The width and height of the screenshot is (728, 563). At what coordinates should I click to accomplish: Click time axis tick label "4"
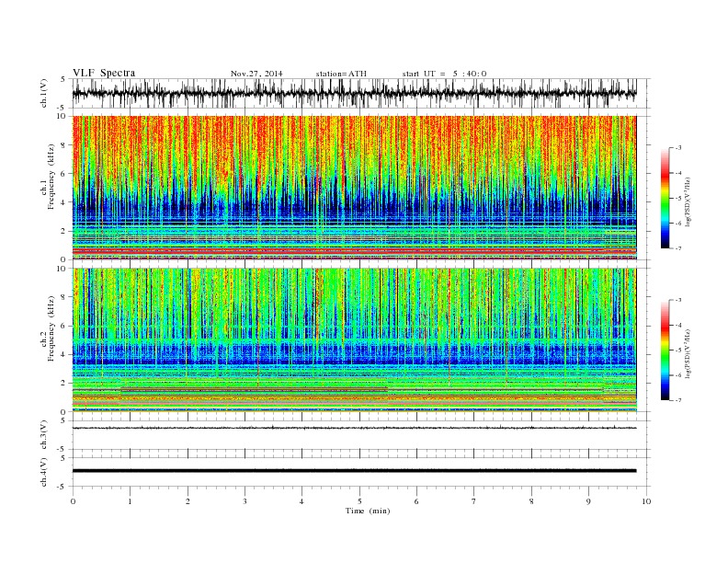click(x=302, y=501)
